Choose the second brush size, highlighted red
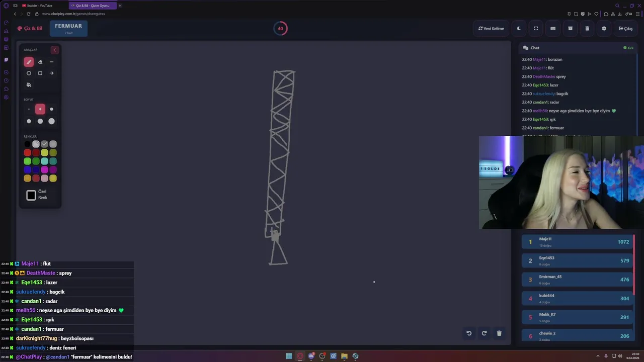The width and height of the screenshot is (644, 362). tap(40, 109)
